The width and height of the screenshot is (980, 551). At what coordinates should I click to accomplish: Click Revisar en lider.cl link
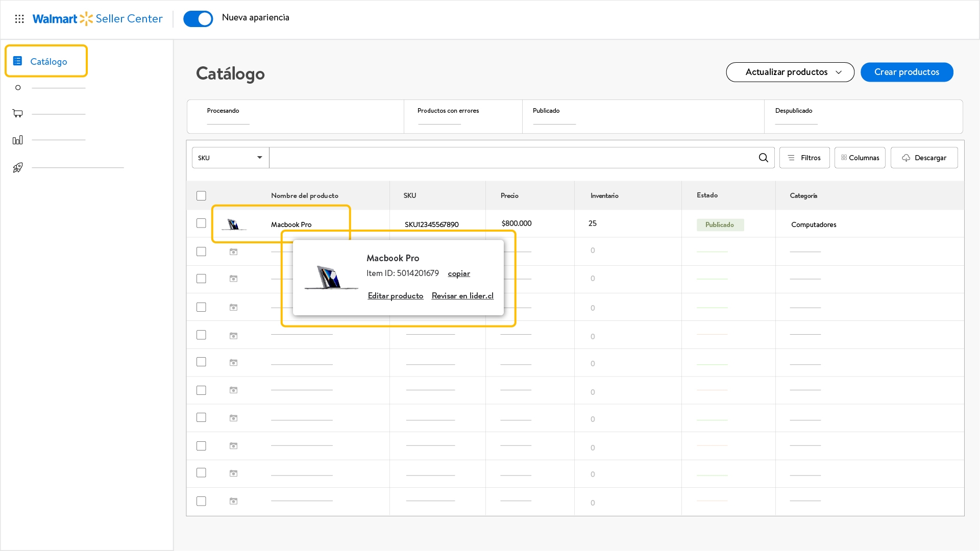(462, 296)
